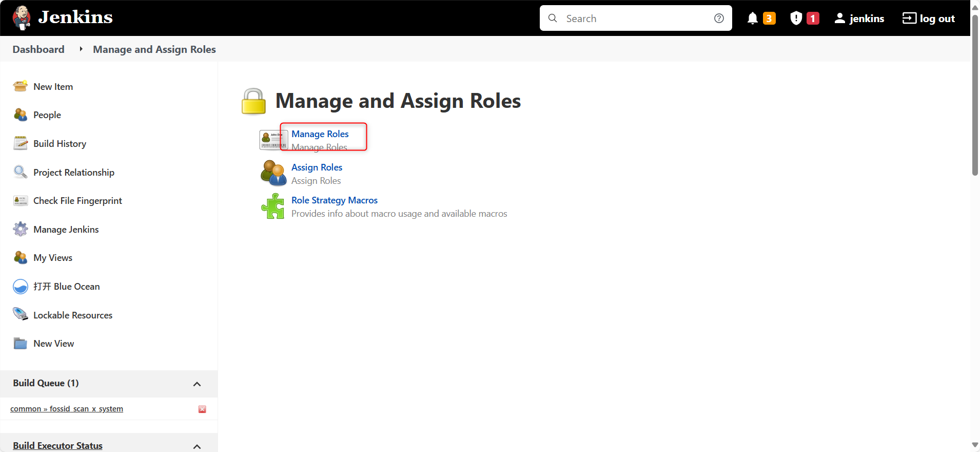Open Project Relationship page
The width and height of the screenshot is (980, 452).
point(74,173)
